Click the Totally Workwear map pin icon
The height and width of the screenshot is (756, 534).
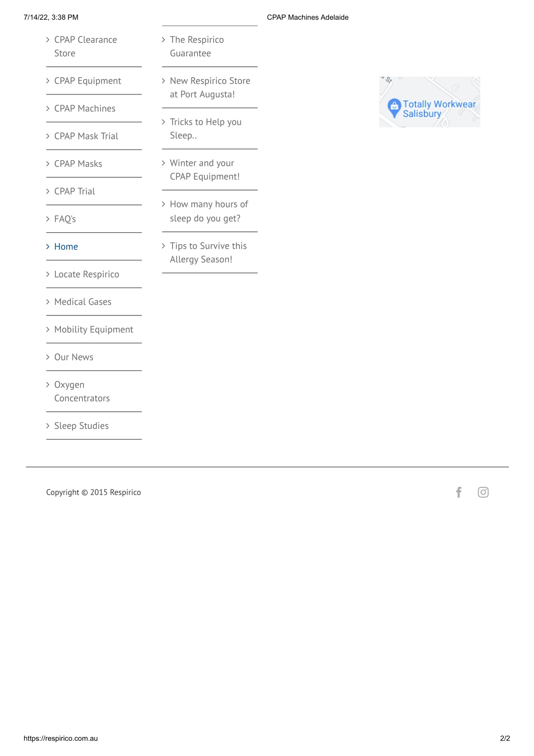pyautogui.click(x=394, y=108)
